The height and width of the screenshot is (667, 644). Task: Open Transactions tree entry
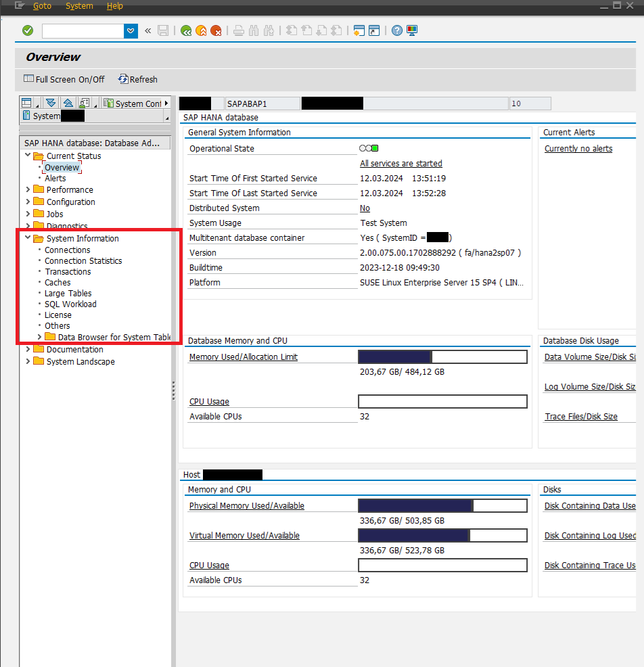(x=68, y=272)
